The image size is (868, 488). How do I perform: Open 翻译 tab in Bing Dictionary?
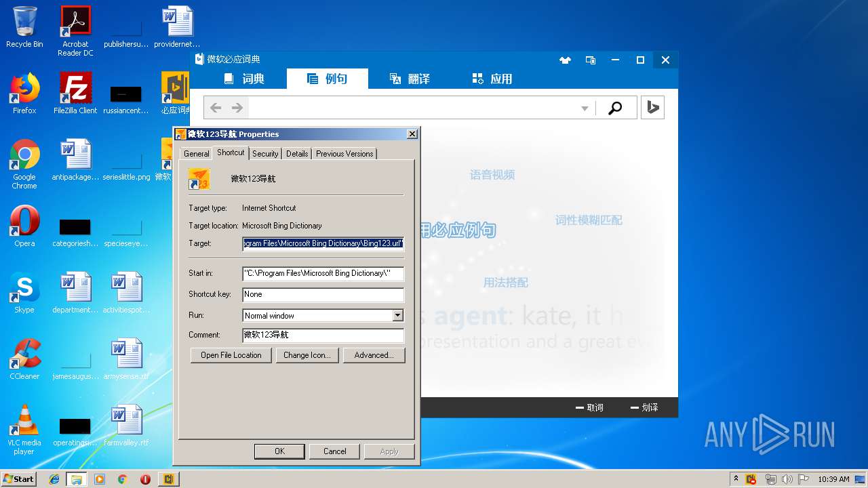point(410,79)
